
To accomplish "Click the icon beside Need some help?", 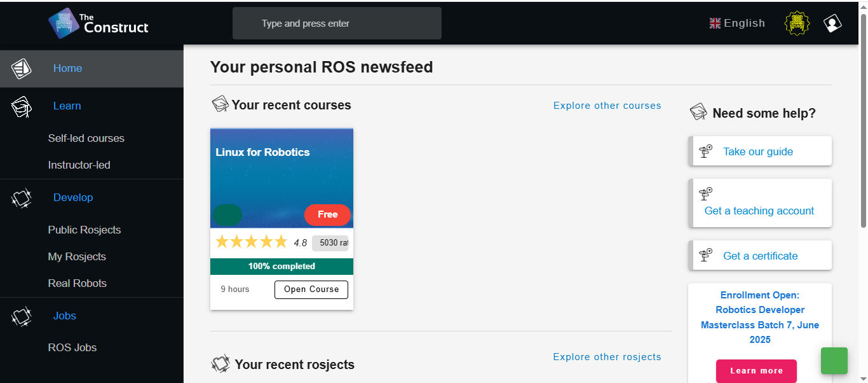I will pos(698,113).
